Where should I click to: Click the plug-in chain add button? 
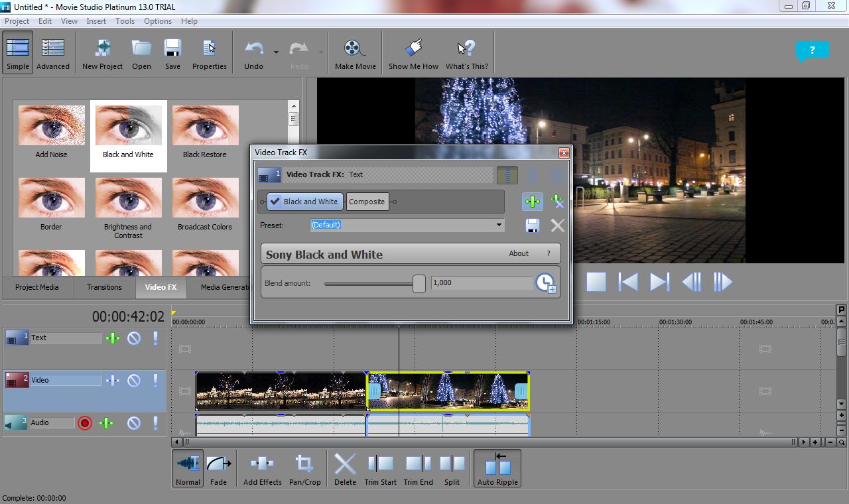tap(532, 202)
